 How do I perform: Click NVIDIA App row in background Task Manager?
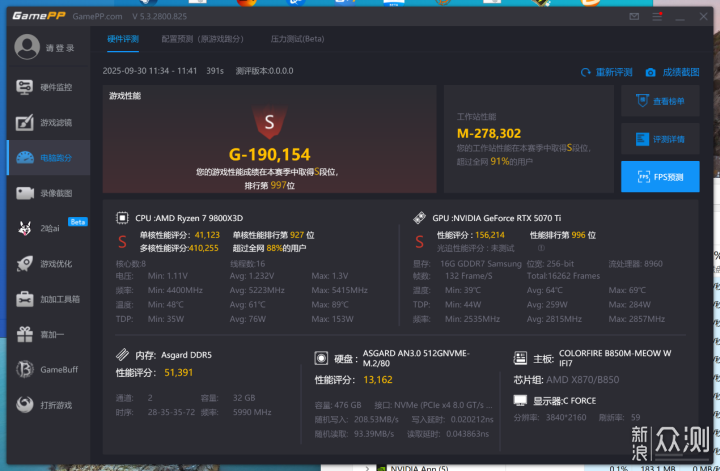[x=419, y=468]
